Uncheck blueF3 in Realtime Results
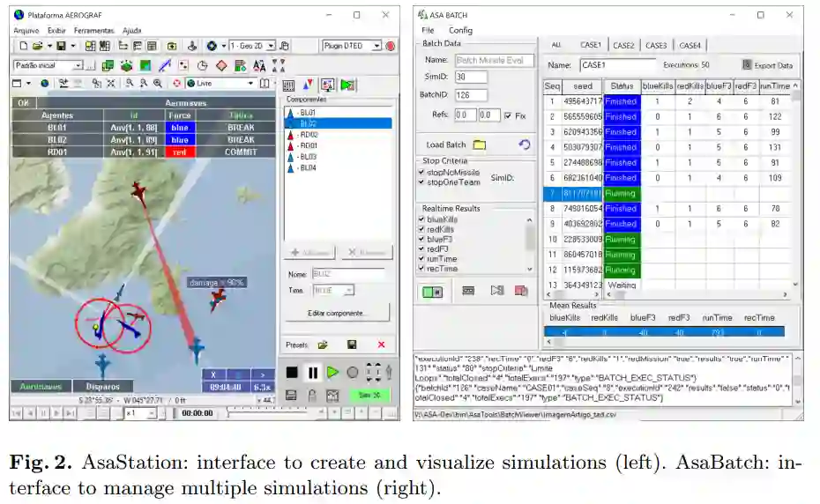This screenshot has width=820, height=504. click(421, 239)
